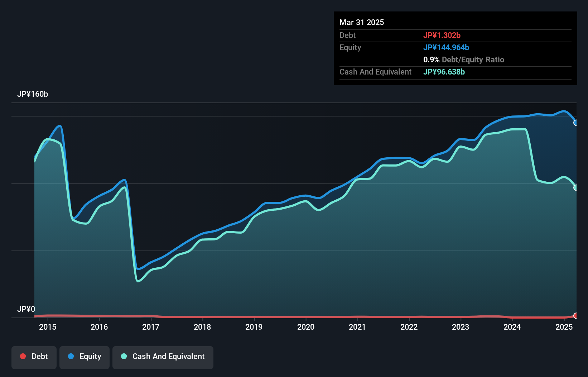Screen dimensions: 588x377
Task: Select the 2020 year label
Action: click(x=306, y=327)
